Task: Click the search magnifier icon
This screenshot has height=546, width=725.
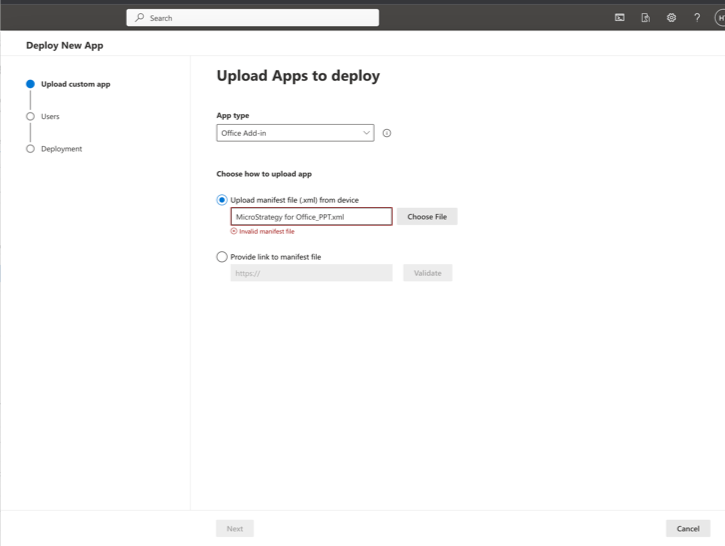Action: pyautogui.click(x=139, y=18)
